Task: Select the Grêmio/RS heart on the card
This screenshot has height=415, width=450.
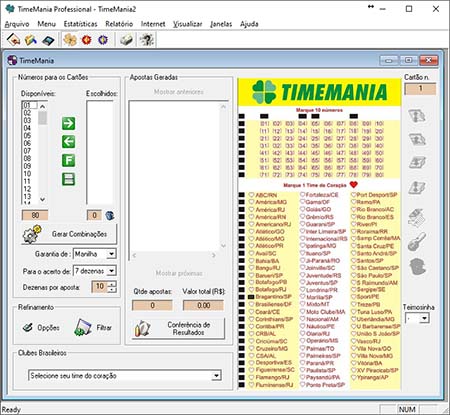Action: coord(302,216)
